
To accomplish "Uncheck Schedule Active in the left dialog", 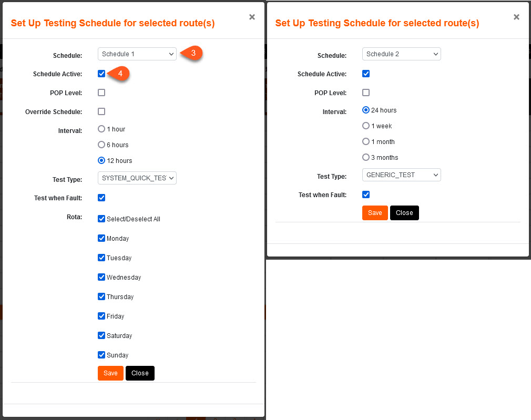I will click(x=101, y=74).
